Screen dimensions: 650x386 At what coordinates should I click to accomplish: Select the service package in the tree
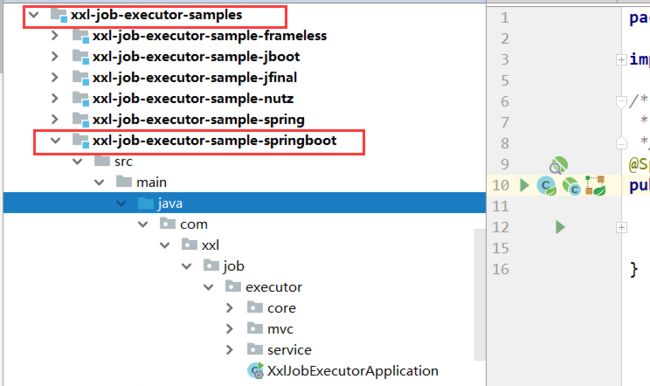point(279,350)
